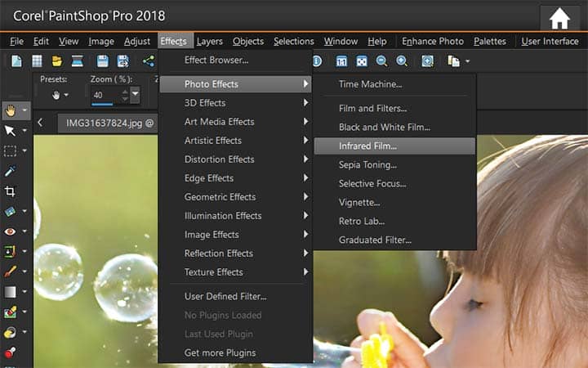Select the Color Changer red tool
Viewport: 588px width, 368px height.
[x=10, y=352]
